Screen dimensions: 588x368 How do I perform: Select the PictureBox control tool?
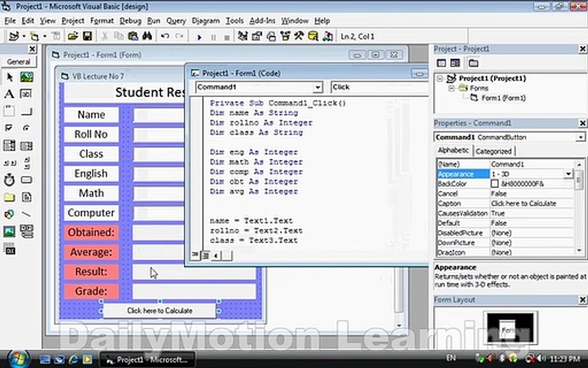coord(26,77)
